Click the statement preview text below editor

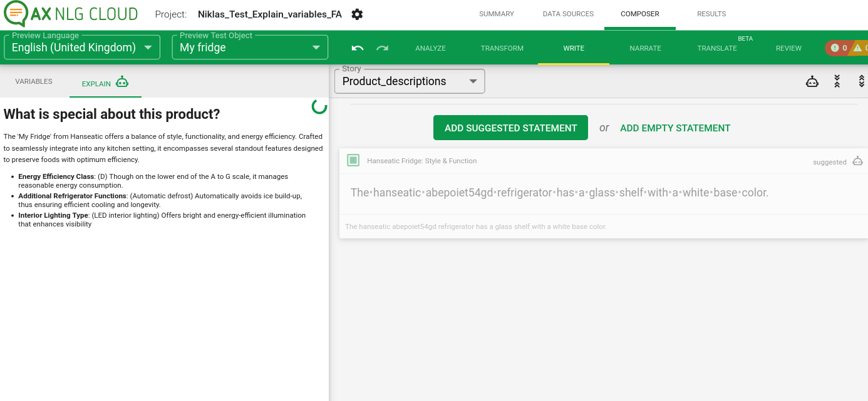pos(476,226)
